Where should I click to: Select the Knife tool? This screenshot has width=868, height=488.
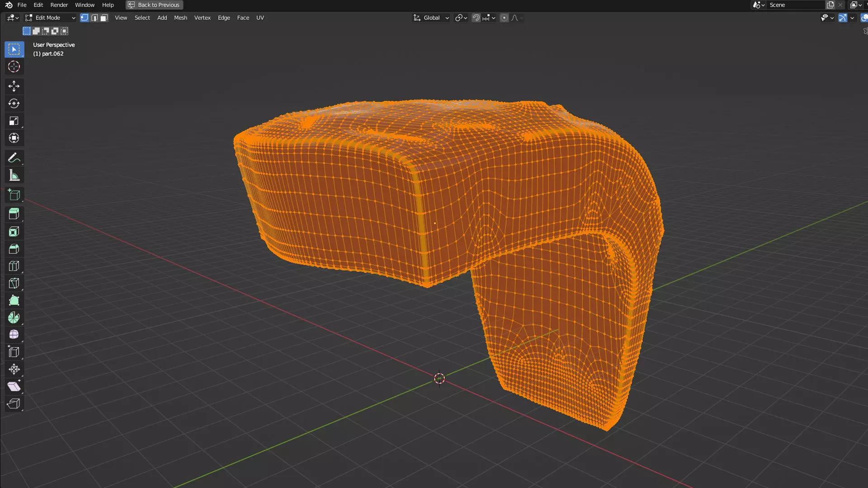click(x=14, y=283)
